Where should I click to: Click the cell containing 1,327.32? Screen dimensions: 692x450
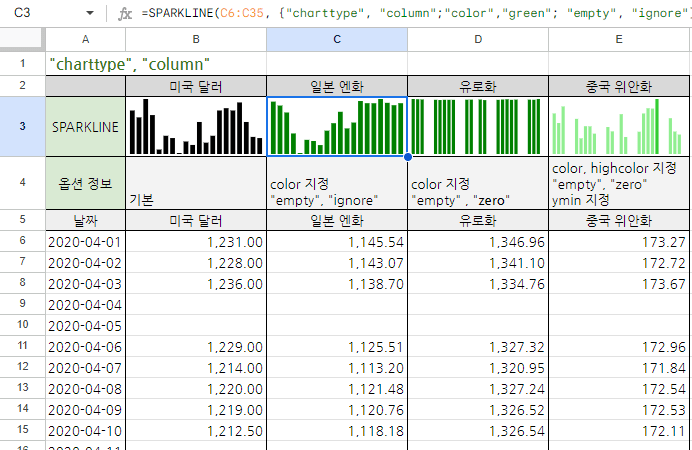tap(477, 346)
